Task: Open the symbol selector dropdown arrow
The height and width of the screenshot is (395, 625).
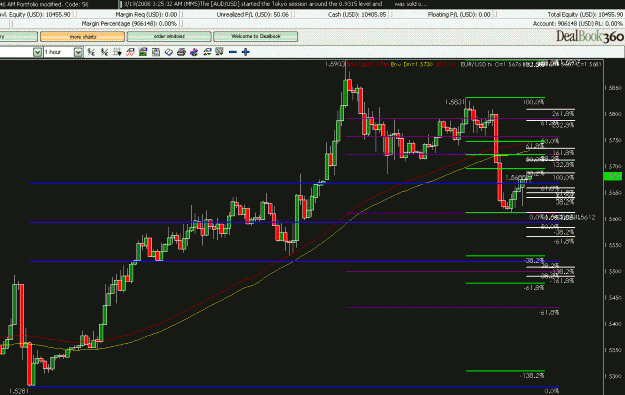Action: point(37,52)
